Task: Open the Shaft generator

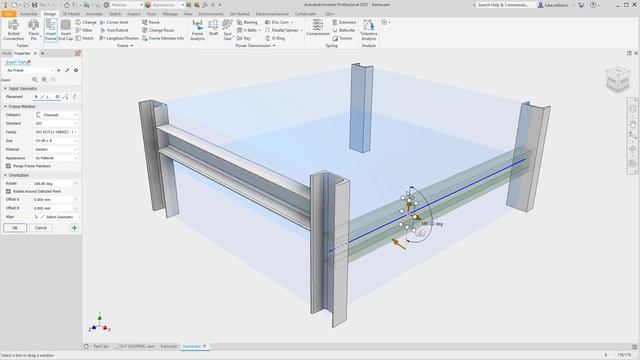Action: (213, 28)
